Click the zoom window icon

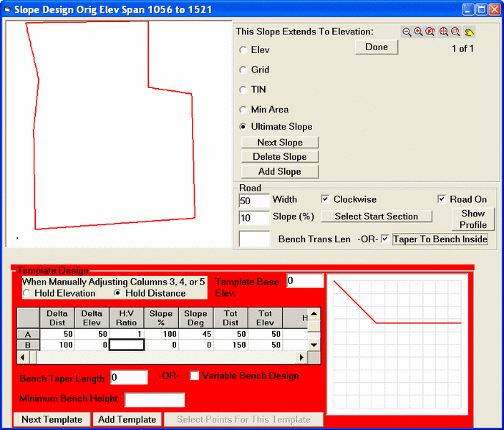click(x=455, y=32)
